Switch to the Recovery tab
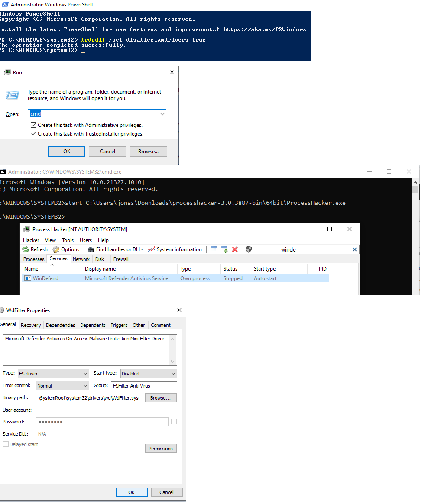 coord(31,325)
